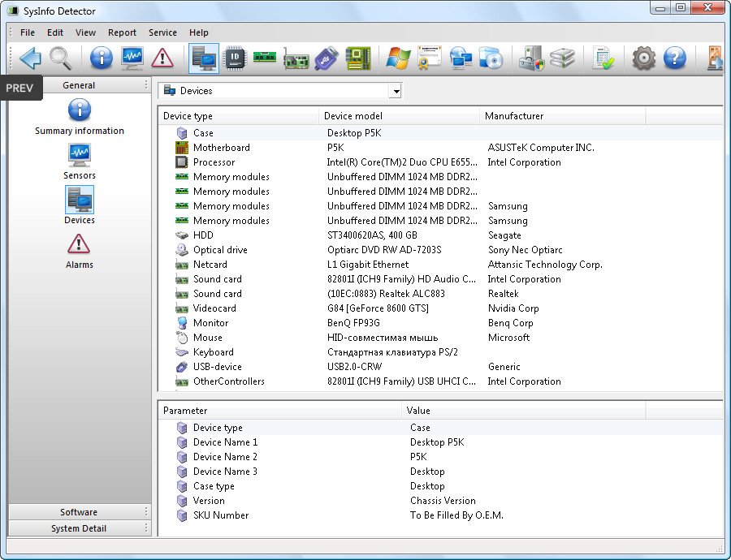Select Sensors in the General sidebar
Viewport: 731px width, 560px height.
point(80,162)
